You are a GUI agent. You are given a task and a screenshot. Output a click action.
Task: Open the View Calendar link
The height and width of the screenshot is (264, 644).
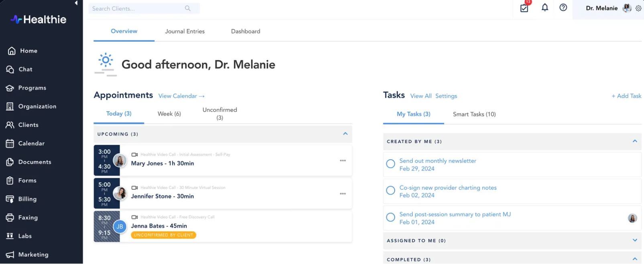[x=181, y=96]
